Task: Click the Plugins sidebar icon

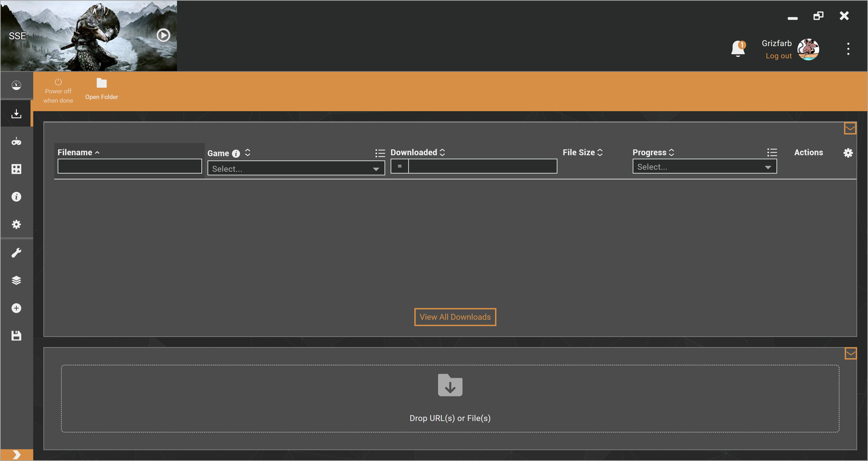Action: (16, 169)
